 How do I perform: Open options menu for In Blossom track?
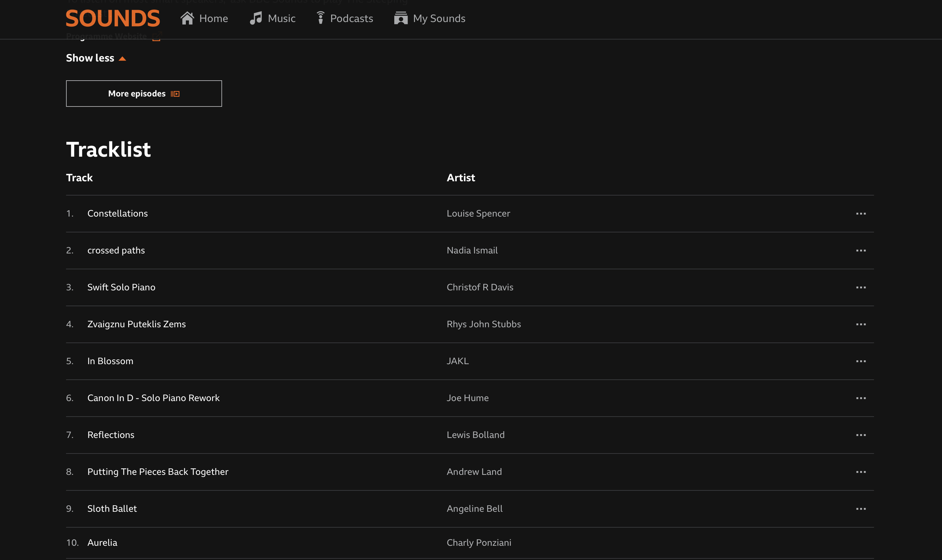click(x=861, y=361)
